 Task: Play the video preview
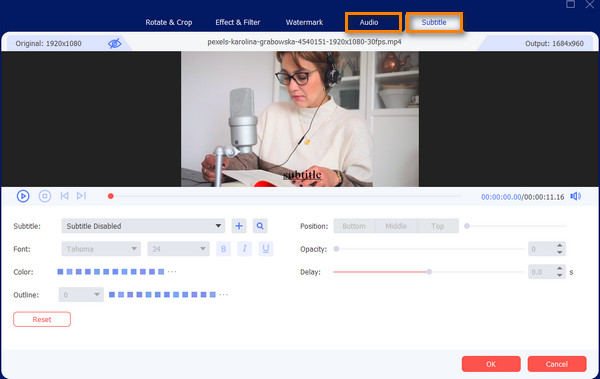click(x=23, y=196)
